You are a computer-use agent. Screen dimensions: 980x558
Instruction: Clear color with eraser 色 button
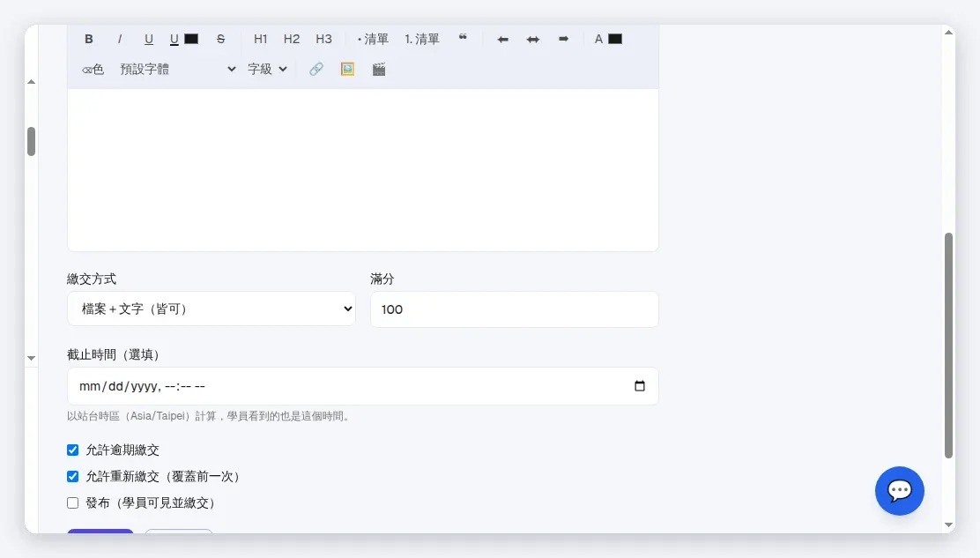pyautogui.click(x=93, y=70)
